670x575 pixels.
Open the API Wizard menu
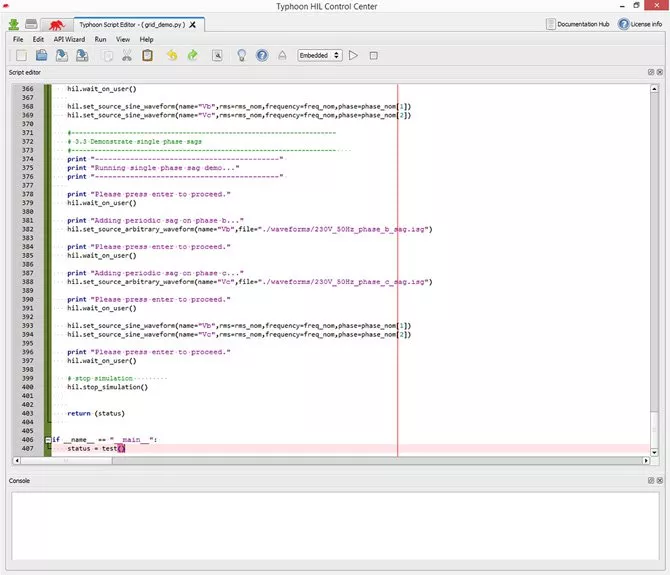pos(69,39)
